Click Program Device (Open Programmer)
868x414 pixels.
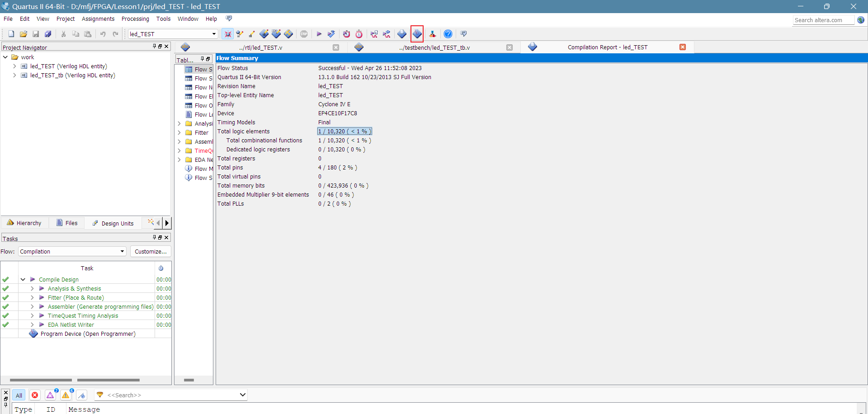pyautogui.click(x=88, y=334)
